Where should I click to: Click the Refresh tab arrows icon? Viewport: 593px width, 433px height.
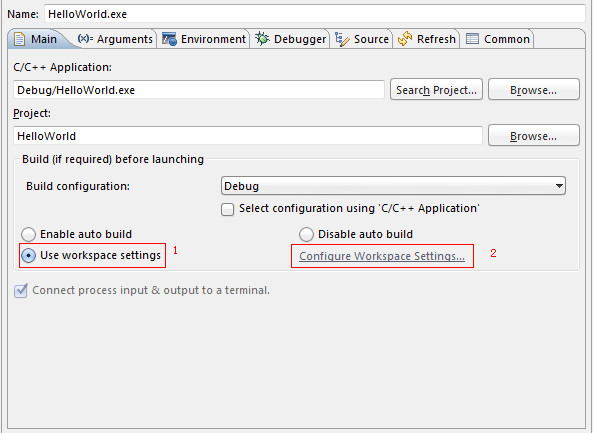pos(405,39)
